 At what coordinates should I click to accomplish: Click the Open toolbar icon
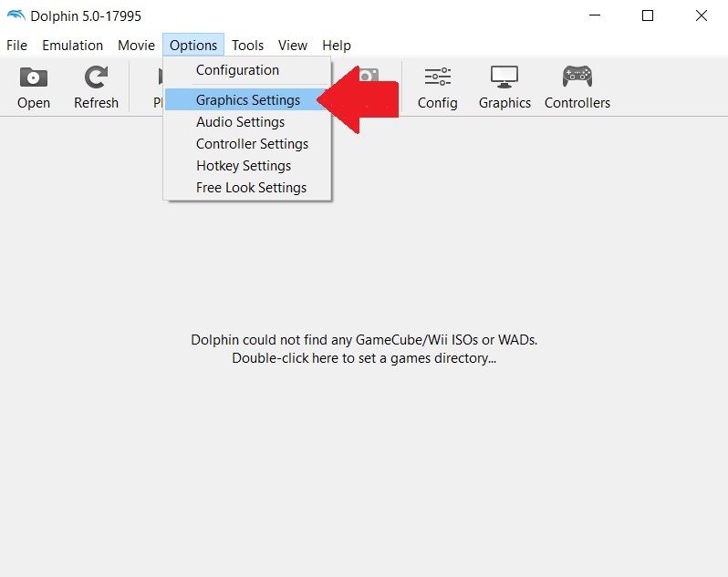point(34,78)
